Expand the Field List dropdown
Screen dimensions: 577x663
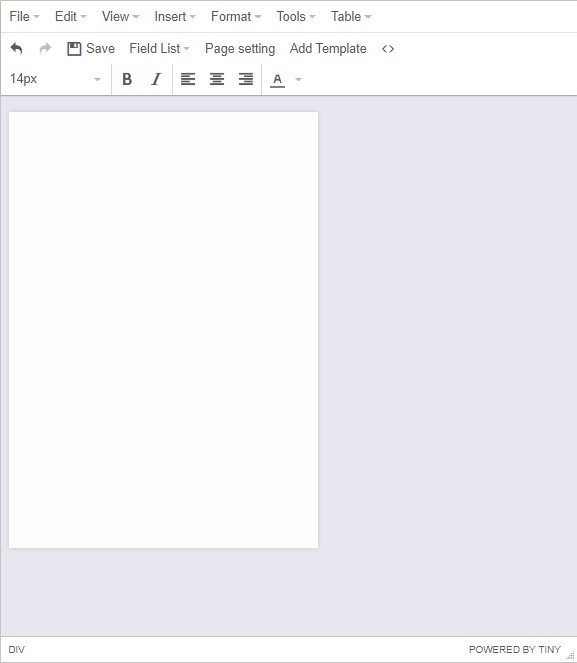[x=159, y=49]
